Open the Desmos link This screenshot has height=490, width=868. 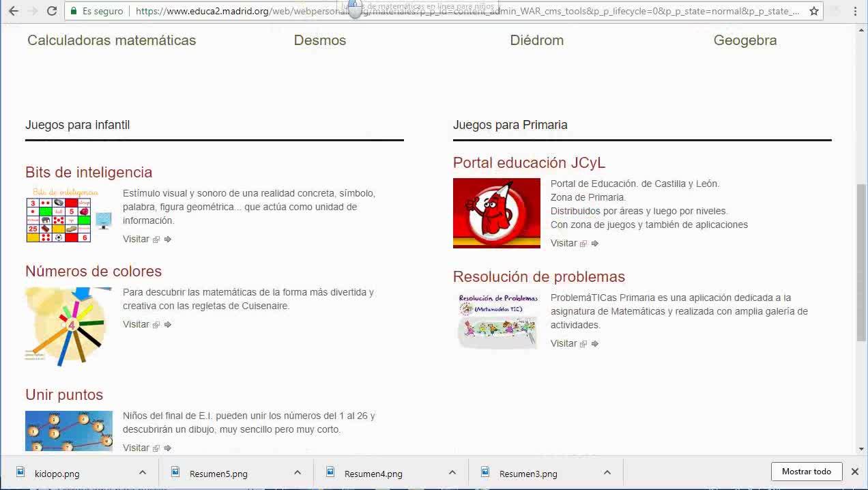(x=320, y=40)
